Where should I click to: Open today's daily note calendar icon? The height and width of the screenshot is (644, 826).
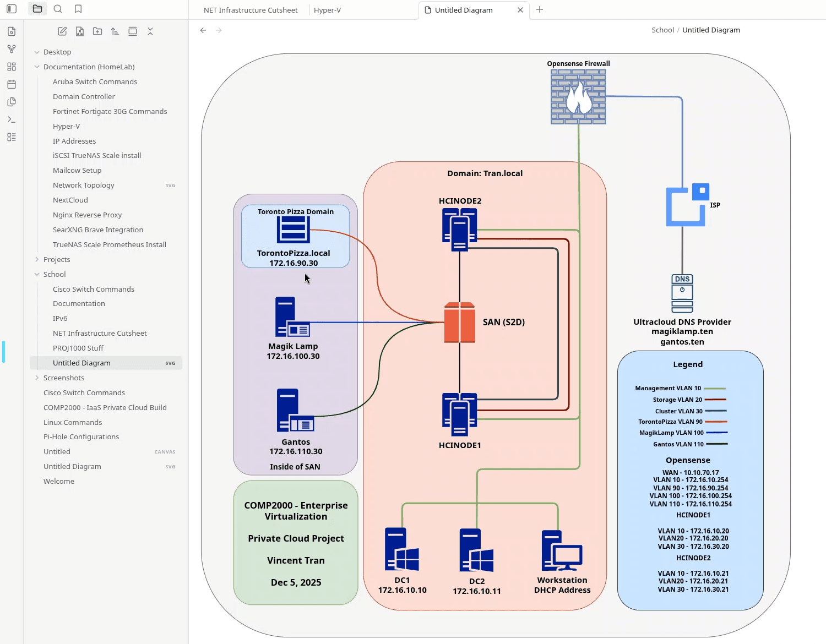(12, 84)
